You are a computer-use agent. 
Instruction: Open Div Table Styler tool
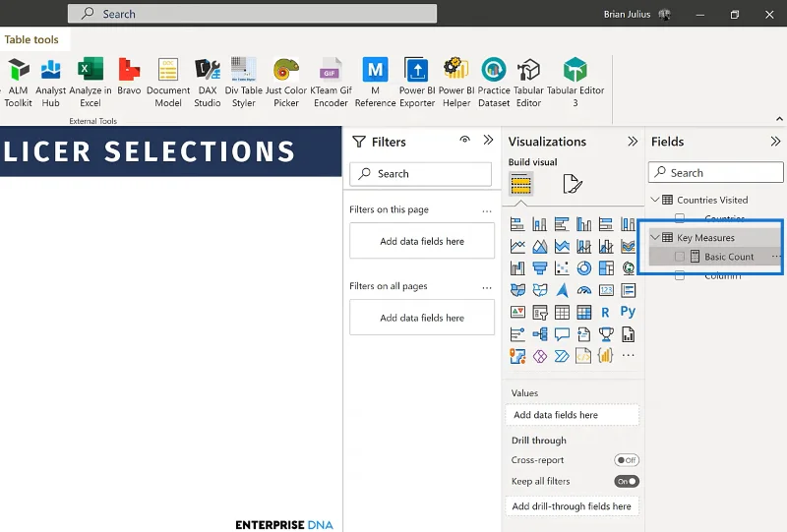coord(243,83)
